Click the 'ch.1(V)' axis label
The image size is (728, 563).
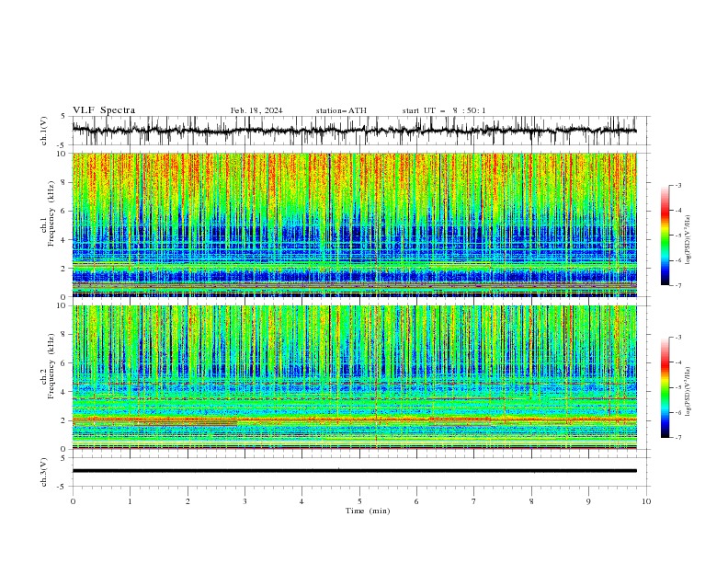(44, 131)
